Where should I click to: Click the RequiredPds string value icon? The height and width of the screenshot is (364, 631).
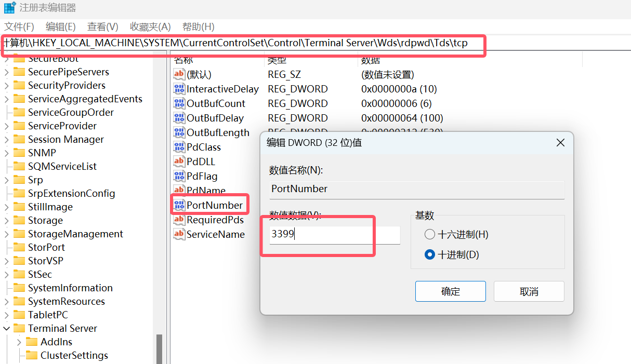[179, 220]
